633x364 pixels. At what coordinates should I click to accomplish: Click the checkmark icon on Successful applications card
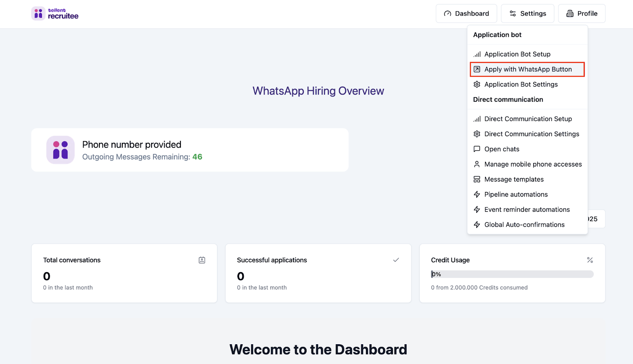click(x=396, y=260)
